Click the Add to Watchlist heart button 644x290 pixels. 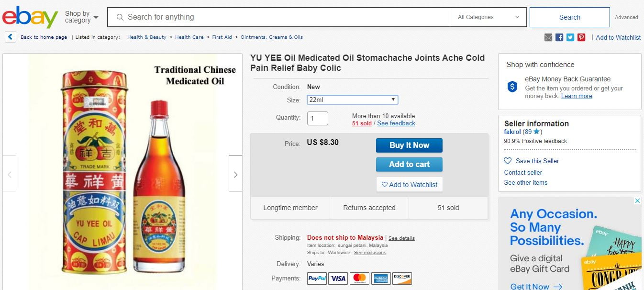click(x=410, y=185)
